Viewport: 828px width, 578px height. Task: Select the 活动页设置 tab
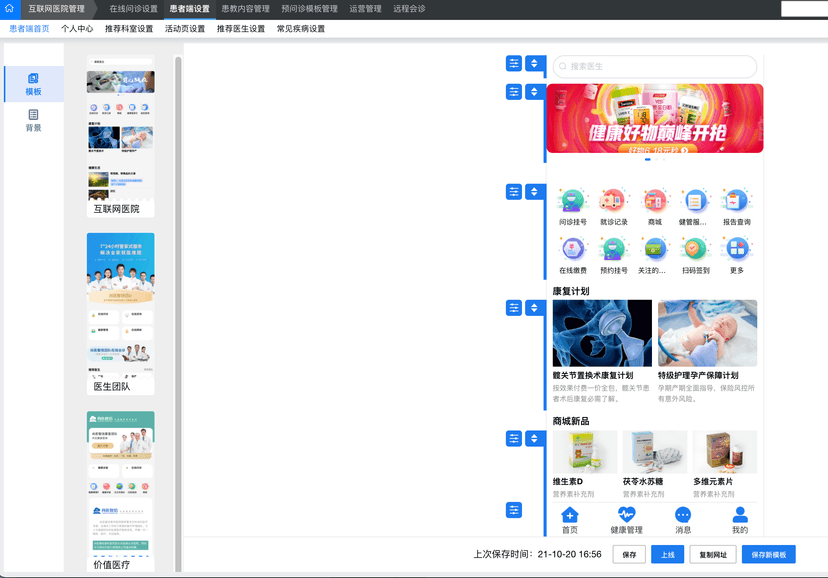(185, 29)
